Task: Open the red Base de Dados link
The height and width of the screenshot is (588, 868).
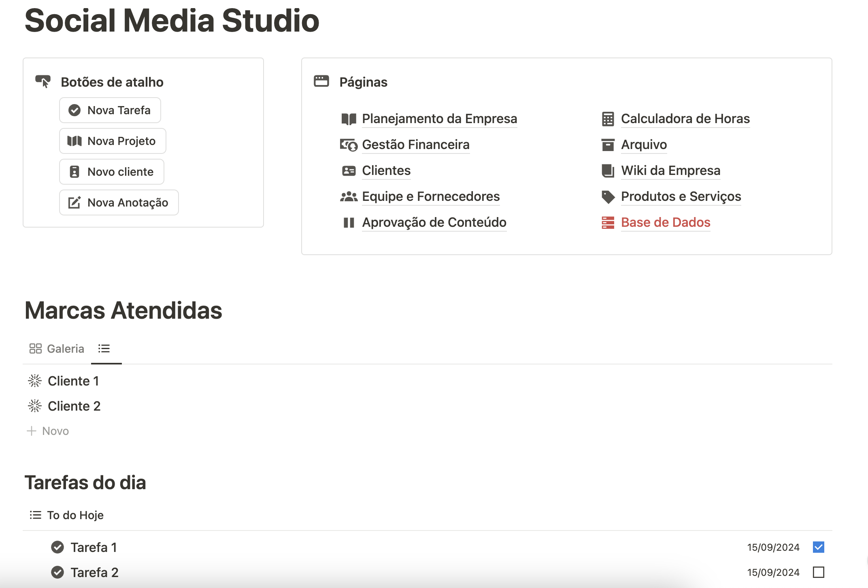Action: 666,222
